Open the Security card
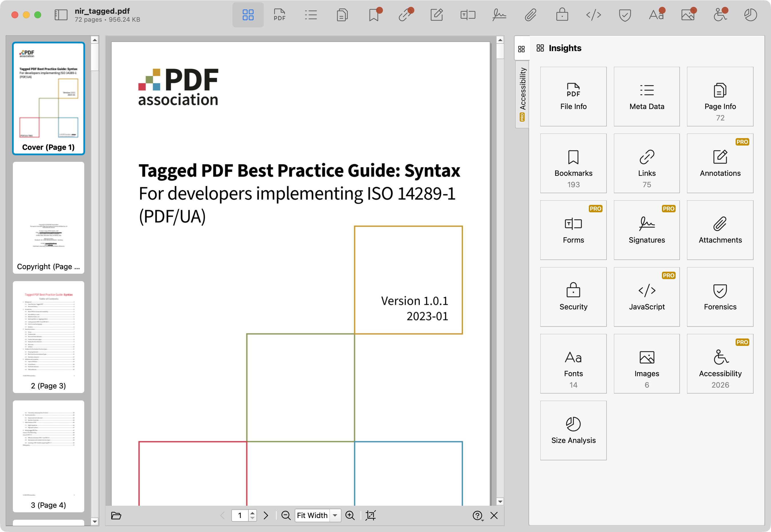Screen dimensions: 771x532 coord(573,297)
